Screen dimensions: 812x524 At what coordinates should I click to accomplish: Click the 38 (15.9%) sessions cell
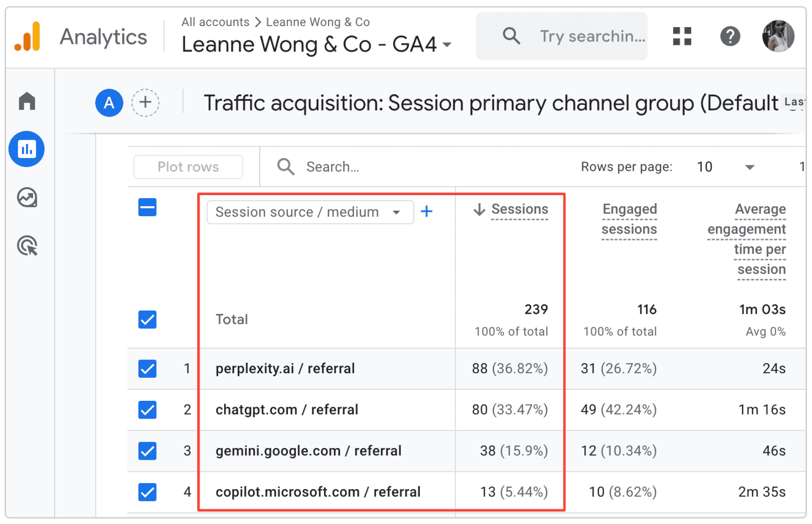point(514,451)
